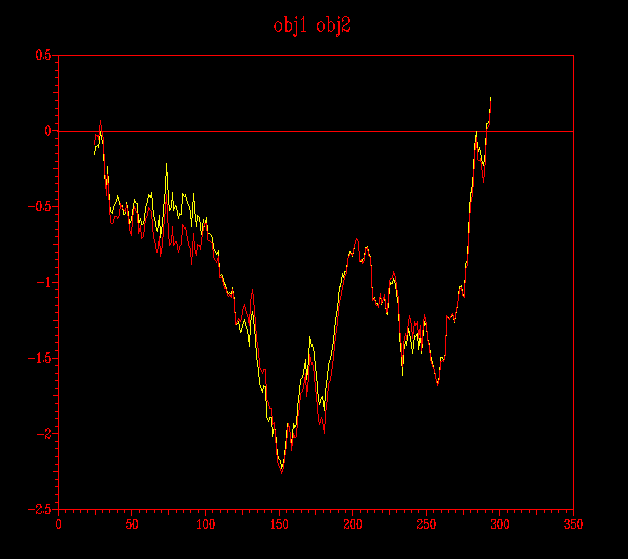This screenshot has height=559, width=628.
Task: Click the 0 label on the x-axis
Action: (x=58, y=523)
